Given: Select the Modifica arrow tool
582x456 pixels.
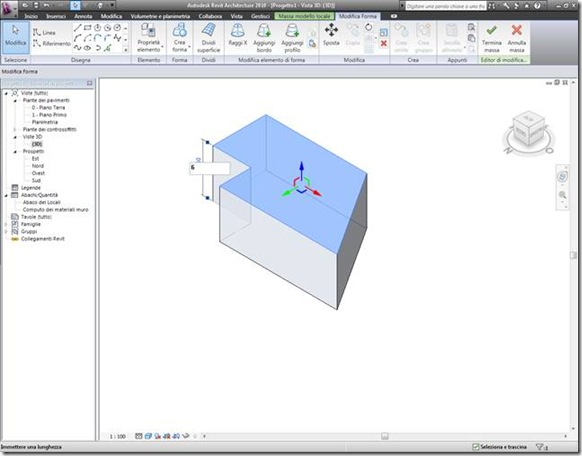Looking at the screenshot, I should tap(16, 37).
